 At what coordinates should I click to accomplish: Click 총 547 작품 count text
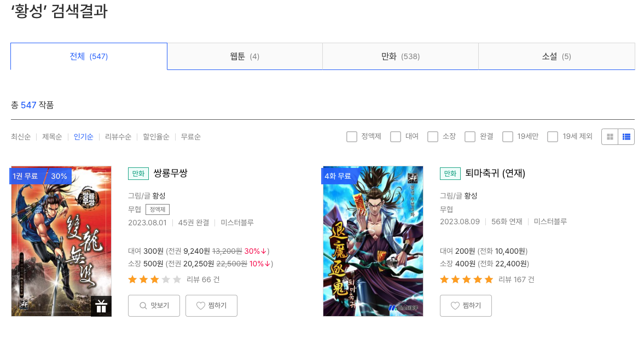point(32,105)
